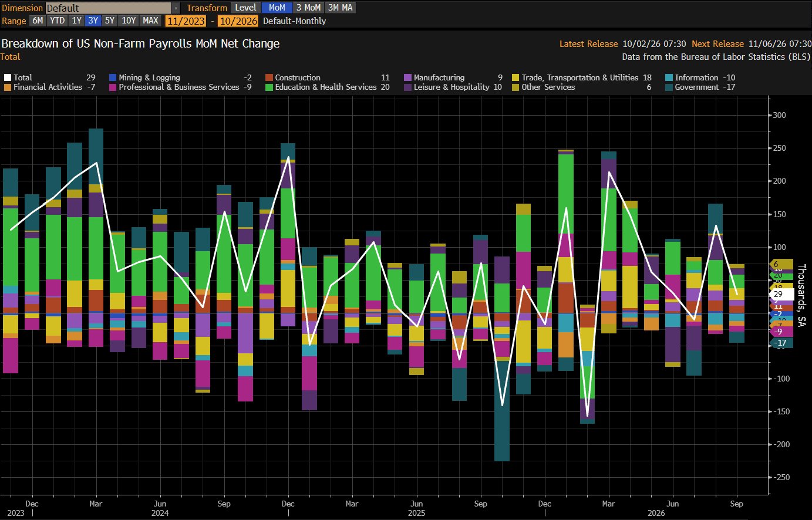Screen dimensions: 812x520
Task: Click the Other Services legend swatch
Action: (x=515, y=87)
